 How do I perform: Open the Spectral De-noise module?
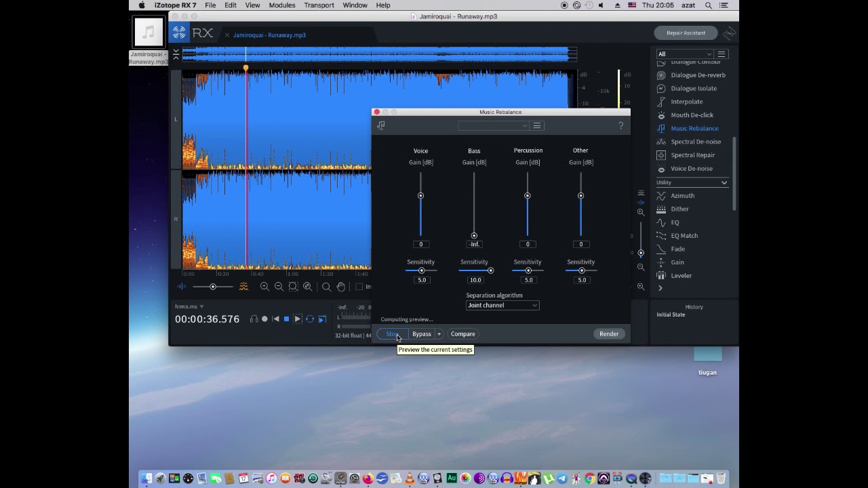690,142
